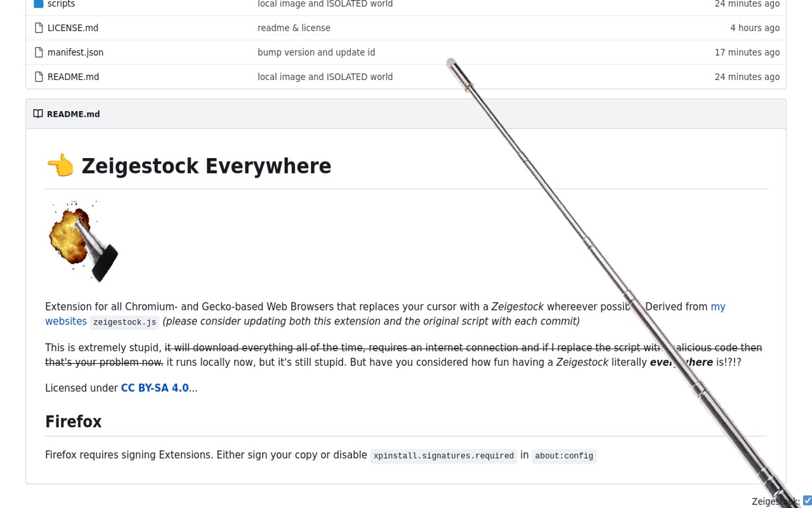Toggle the Zeigestock checkbox
Image resolution: width=812 pixels, height=508 pixels.
(807, 500)
